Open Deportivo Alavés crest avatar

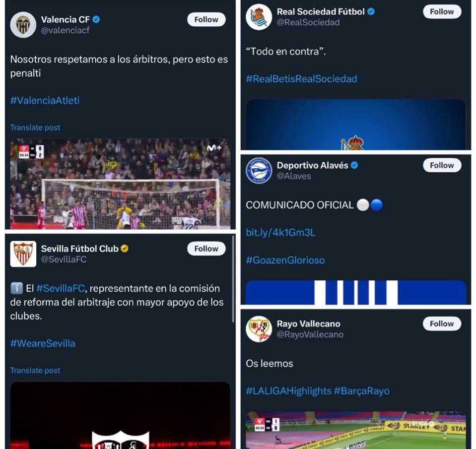(x=259, y=171)
